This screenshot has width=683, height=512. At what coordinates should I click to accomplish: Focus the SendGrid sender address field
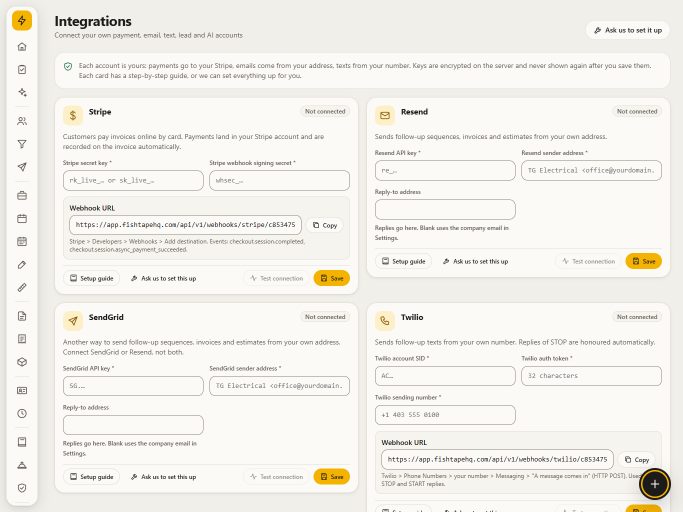[279, 386]
